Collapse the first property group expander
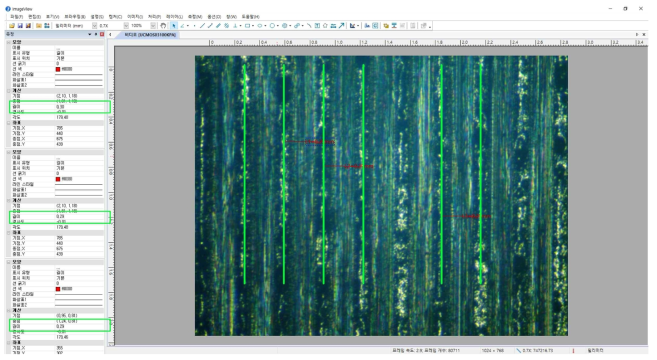 click(8, 42)
